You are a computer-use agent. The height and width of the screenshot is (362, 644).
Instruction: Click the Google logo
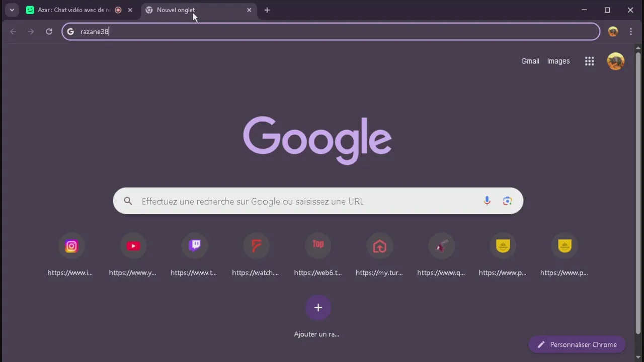click(317, 140)
